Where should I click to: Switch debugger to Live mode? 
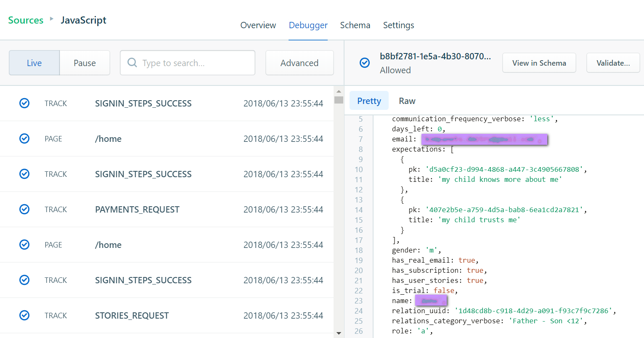(x=34, y=63)
